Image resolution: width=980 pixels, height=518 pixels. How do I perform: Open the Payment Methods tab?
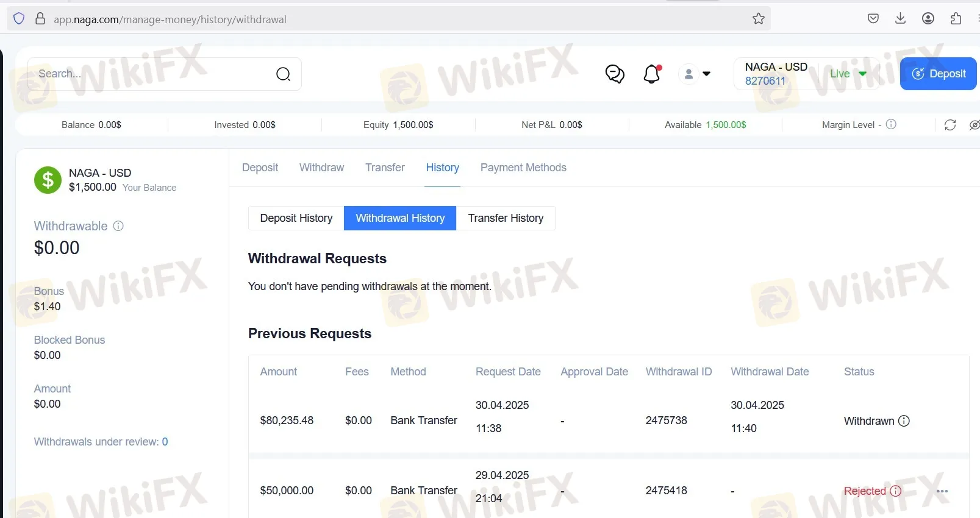[523, 168]
